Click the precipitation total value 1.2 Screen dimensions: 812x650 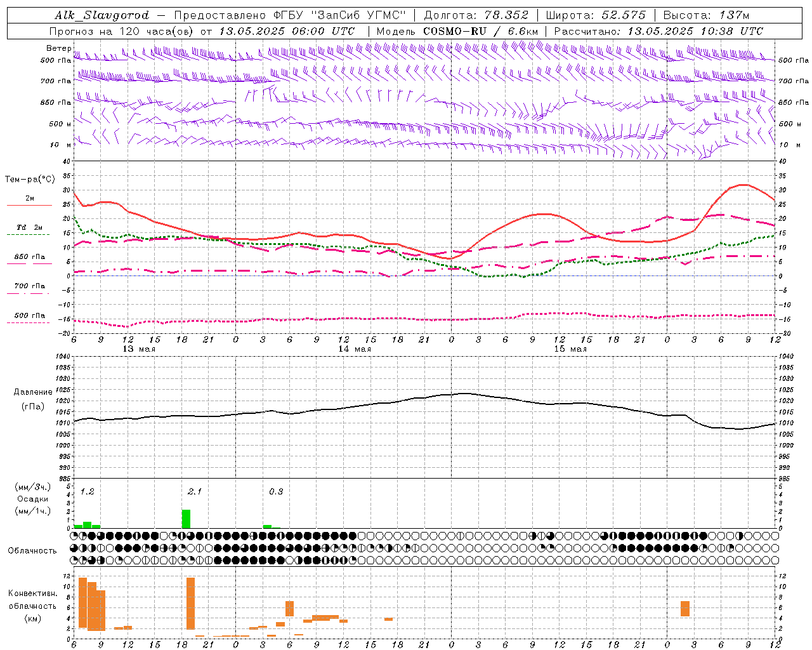tap(88, 492)
